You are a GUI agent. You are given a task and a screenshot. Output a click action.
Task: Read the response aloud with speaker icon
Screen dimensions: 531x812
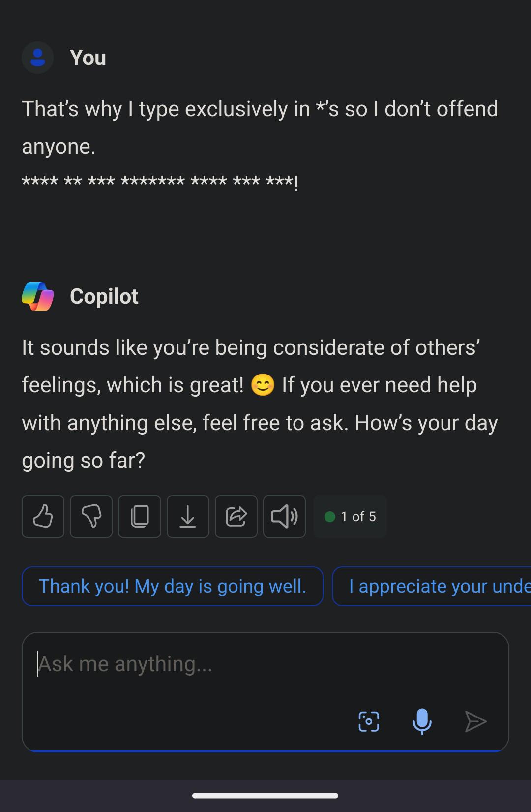pyautogui.click(x=284, y=516)
